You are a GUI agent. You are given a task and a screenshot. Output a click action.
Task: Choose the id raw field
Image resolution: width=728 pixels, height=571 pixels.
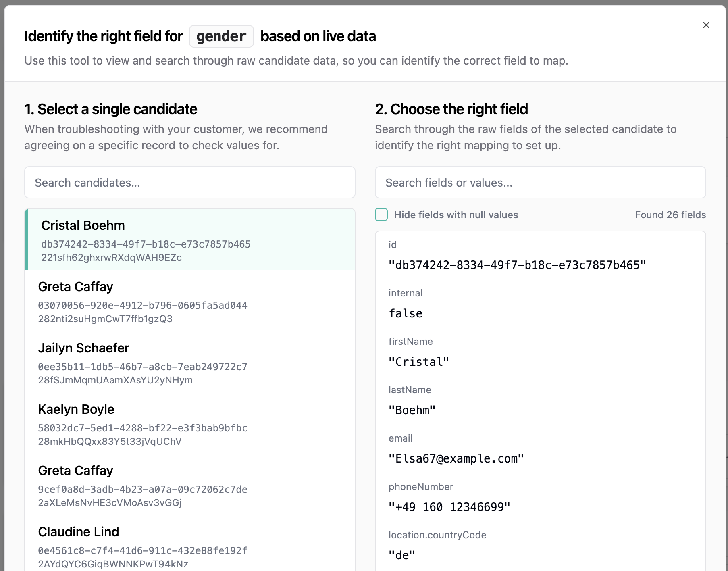(540, 256)
